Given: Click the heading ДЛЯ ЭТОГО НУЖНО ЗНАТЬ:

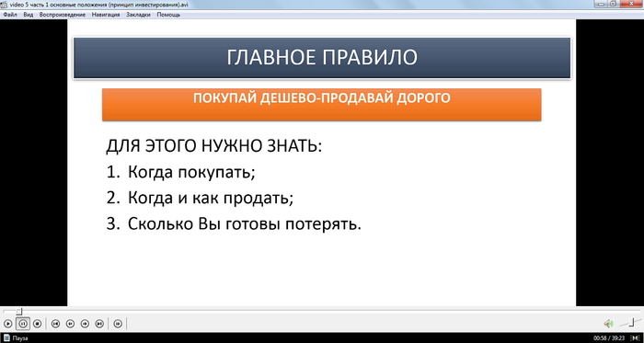Looking at the screenshot, I should 214,146.
